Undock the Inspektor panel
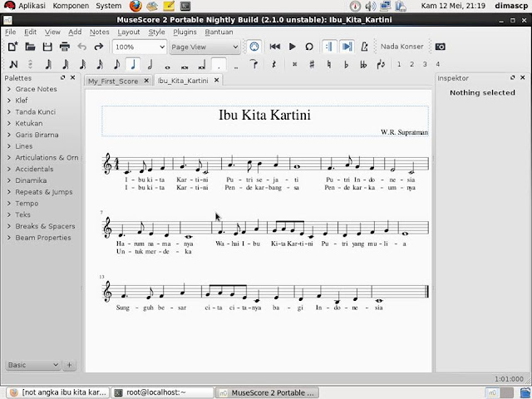The image size is (532, 399). point(513,77)
